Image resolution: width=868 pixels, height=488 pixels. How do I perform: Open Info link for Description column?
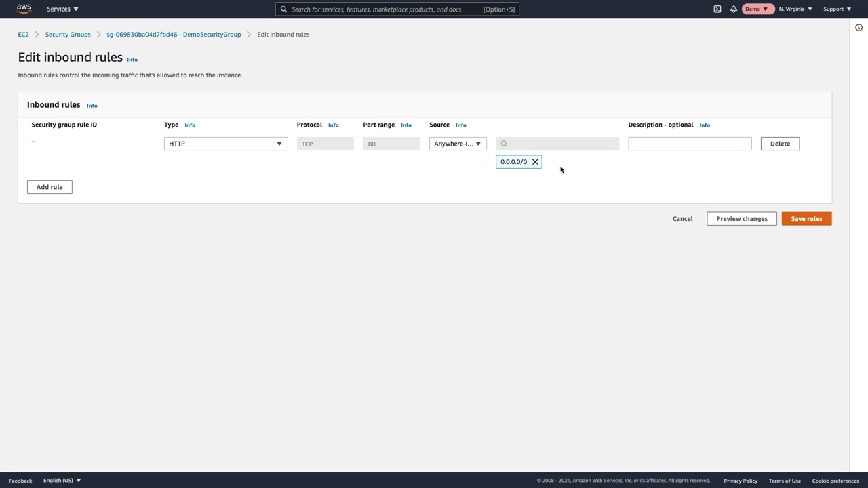[705, 125]
